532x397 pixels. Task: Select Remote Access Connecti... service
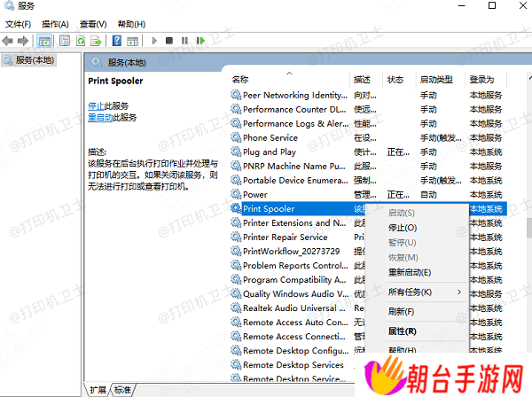(x=293, y=337)
